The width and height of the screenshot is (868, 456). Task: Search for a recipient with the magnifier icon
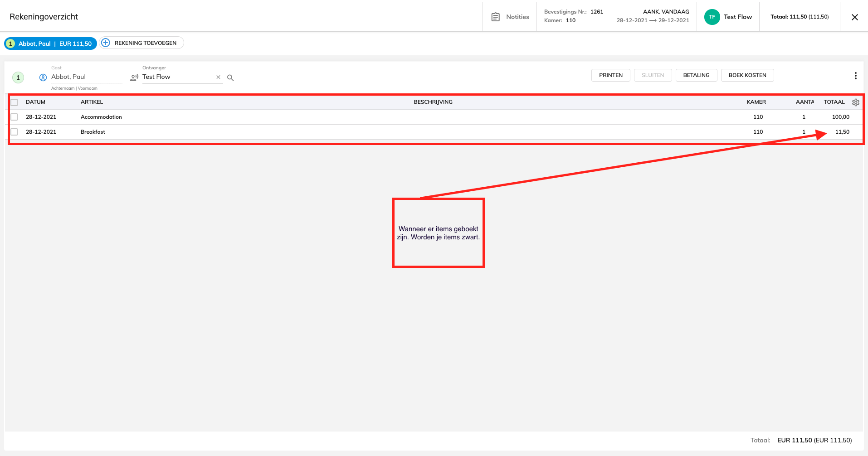[x=230, y=78]
